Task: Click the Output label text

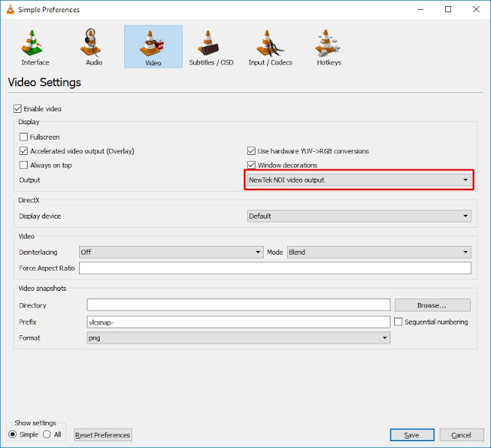Action: tap(30, 180)
